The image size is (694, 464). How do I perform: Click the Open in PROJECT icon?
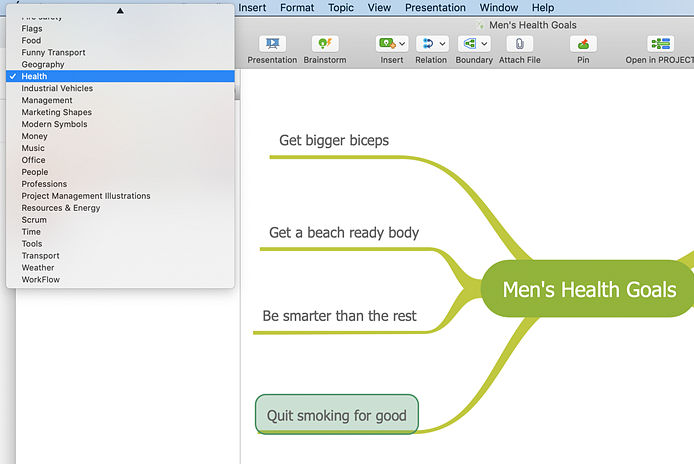[660, 44]
